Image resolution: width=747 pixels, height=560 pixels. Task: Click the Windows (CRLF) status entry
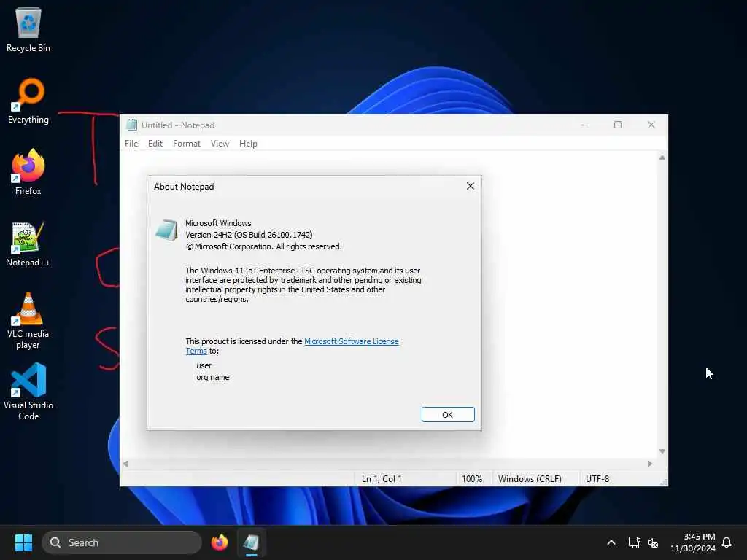[x=530, y=478]
